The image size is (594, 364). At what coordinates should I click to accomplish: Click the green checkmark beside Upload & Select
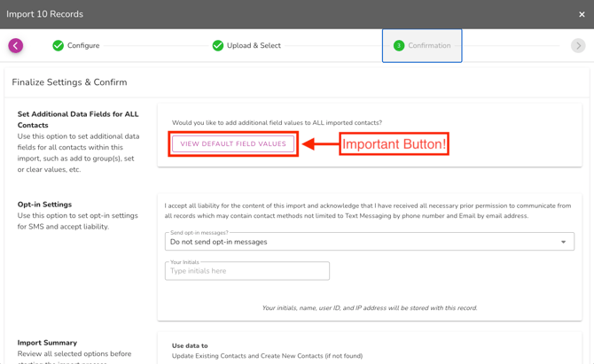(217, 46)
